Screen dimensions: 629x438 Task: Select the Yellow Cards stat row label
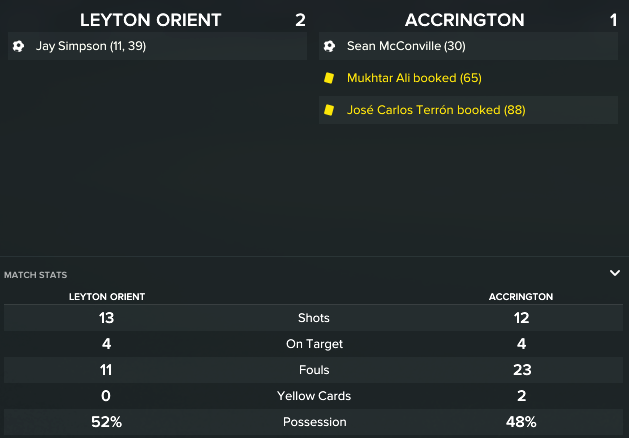pyautogui.click(x=314, y=396)
